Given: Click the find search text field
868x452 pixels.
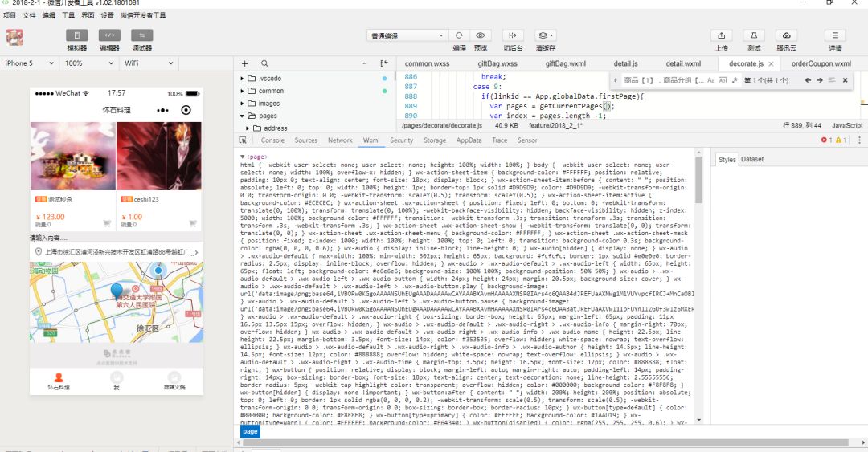Looking at the screenshot, I should (x=663, y=80).
